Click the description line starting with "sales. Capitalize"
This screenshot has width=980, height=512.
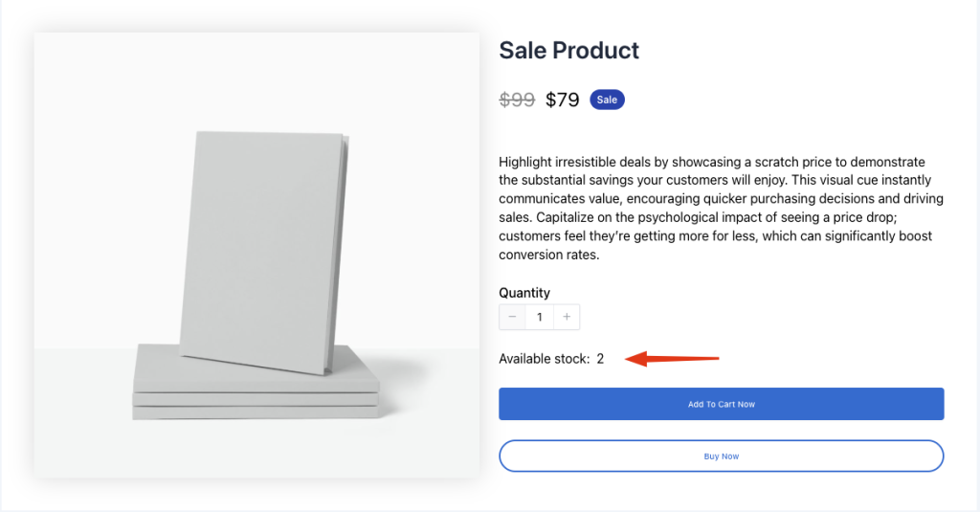click(x=698, y=217)
